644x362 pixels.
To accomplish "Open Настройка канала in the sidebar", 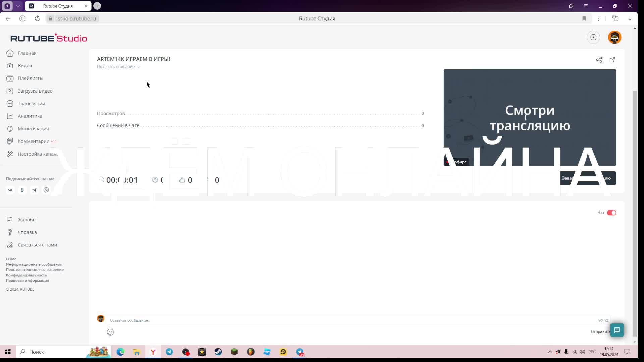I will [x=38, y=154].
